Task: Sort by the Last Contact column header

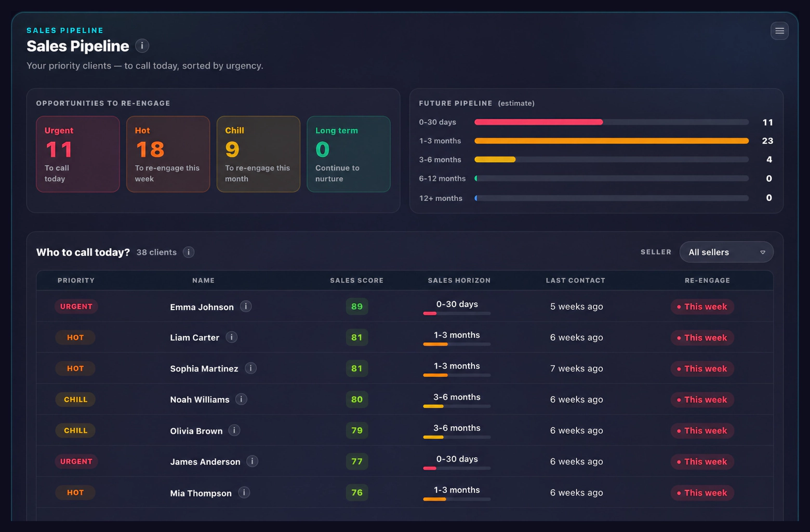Action: tap(575, 281)
